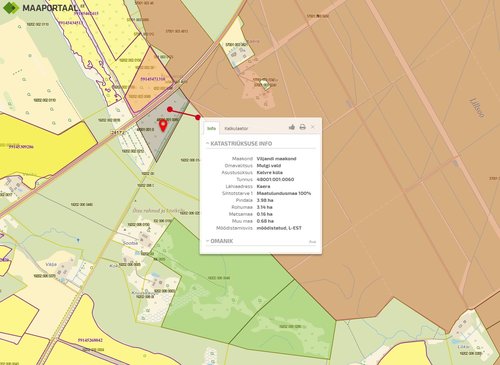This screenshot has width=500, height=365.
Task: Close the cadastral info popup
Action: [x=313, y=127]
